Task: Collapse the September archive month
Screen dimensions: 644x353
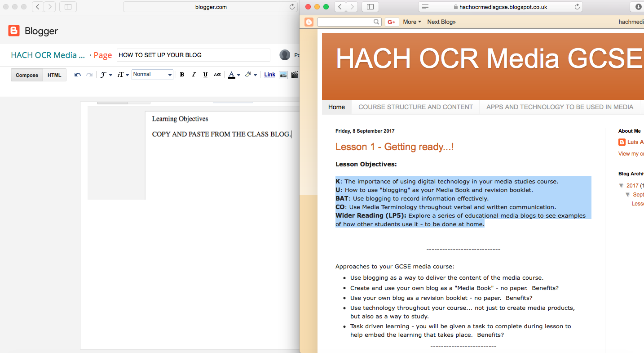Action: pyautogui.click(x=628, y=195)
